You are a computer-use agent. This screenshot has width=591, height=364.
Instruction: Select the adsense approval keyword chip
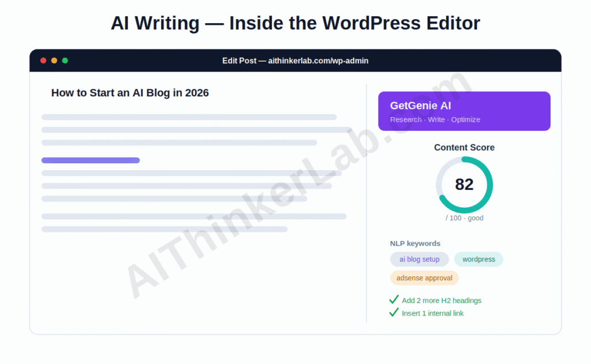[x=424, y=278]
